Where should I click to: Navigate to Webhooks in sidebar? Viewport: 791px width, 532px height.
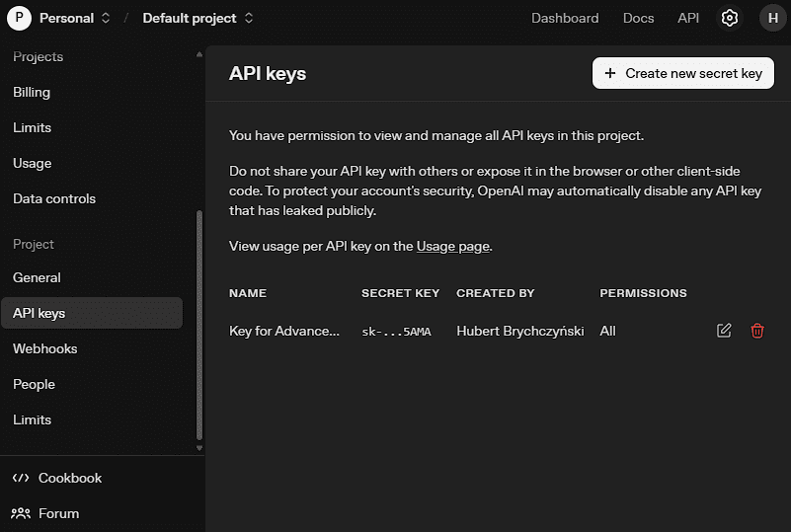pyautogui.click(x=44, y=348)
